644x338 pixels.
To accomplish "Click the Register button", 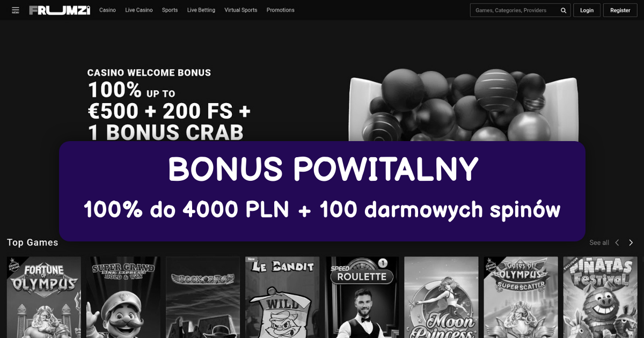I will pos(620,10).
